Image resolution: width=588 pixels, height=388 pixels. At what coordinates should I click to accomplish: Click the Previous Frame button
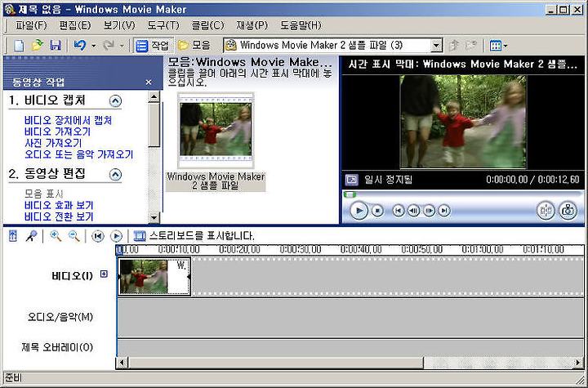coord(413,211)
